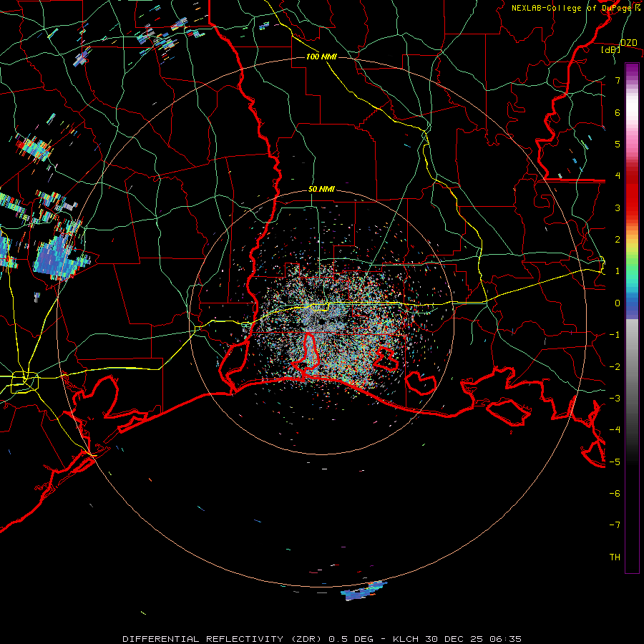644x644 pixels.
Task: Click "(ZDR)" in the bottom caption
Action: pos(306,639)
